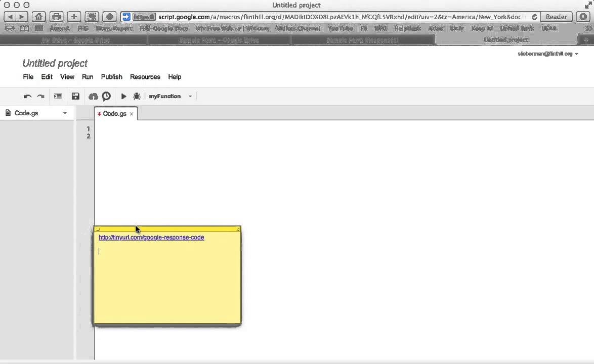Viewport: 594px width, 364px height.
Task: Switch to the Code.gs editor tab
Action: tap(114, 114)
